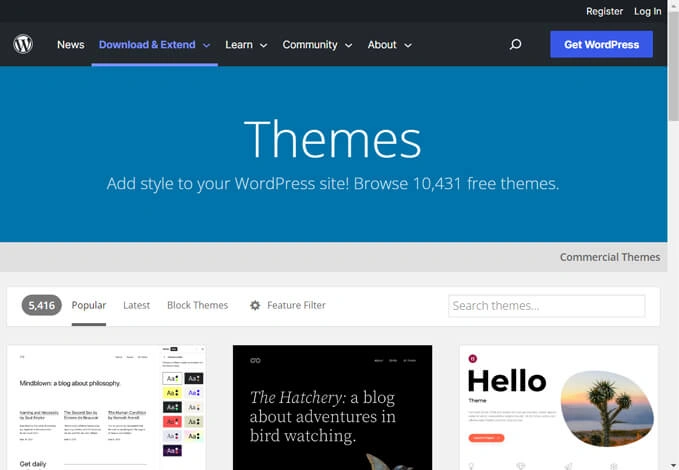The height and width of the screenshot is (470, 679).
Task: Select the Popular tab
Action: pos(89,305)
